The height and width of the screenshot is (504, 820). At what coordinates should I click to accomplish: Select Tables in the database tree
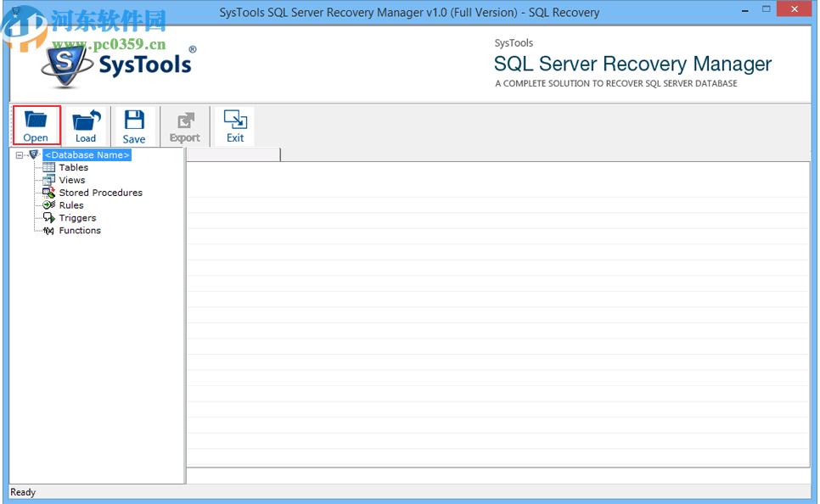tap(72, 167)
